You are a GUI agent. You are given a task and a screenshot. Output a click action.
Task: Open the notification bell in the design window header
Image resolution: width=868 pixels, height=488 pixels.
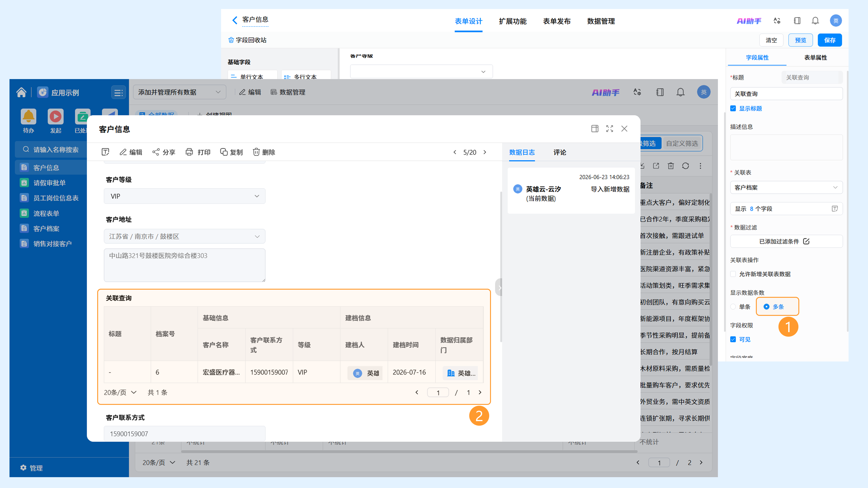click(815, 21)
